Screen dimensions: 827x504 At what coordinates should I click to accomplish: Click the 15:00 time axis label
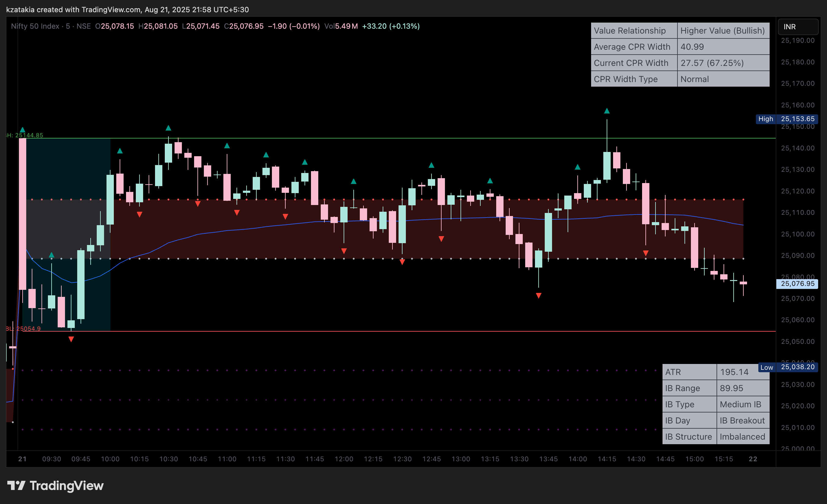coord(695,459)
